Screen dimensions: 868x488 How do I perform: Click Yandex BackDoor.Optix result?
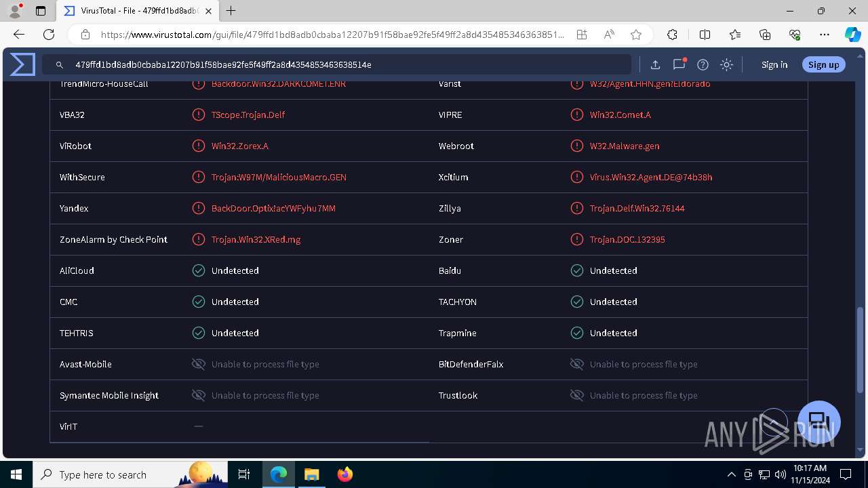click(x=273, y=208)
